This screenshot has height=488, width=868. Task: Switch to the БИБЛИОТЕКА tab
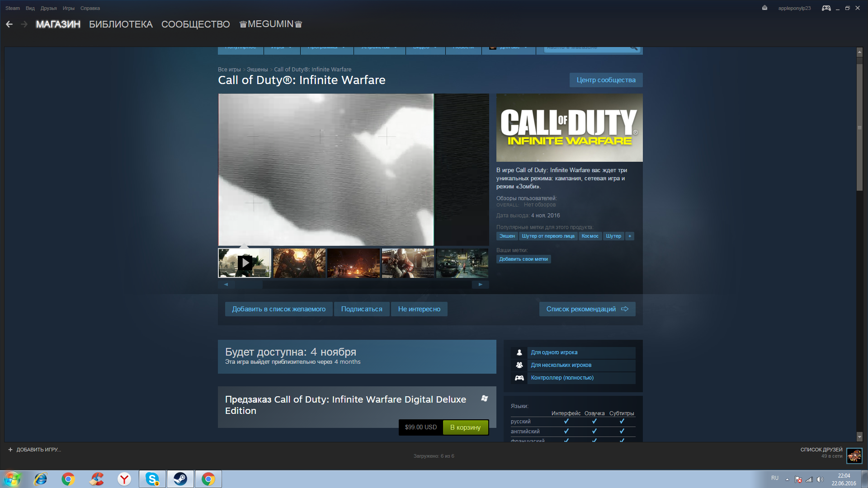tap(121, 24)
